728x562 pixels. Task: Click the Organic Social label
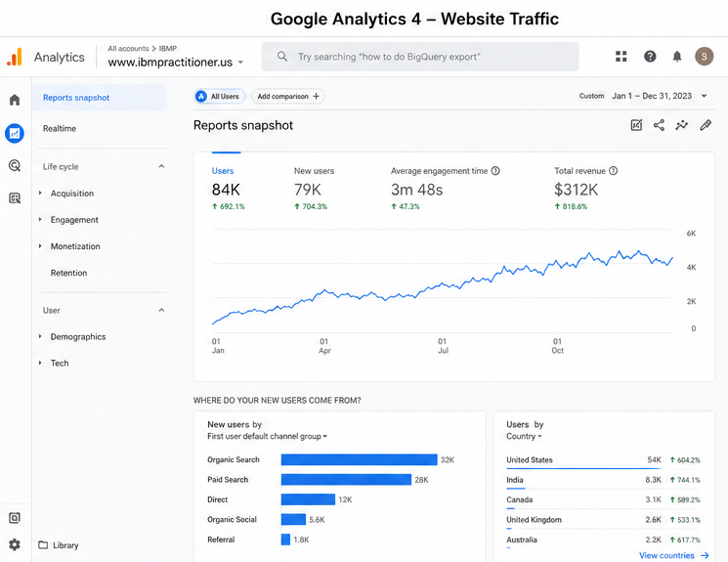pyautogui.click(x=232, y=520)
